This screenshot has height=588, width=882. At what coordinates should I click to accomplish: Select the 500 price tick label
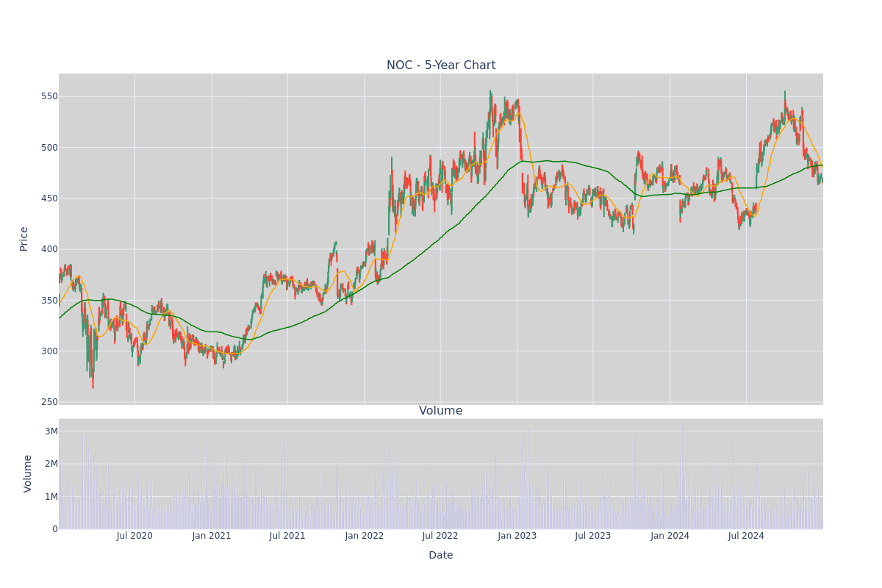(x=49, y=147)
